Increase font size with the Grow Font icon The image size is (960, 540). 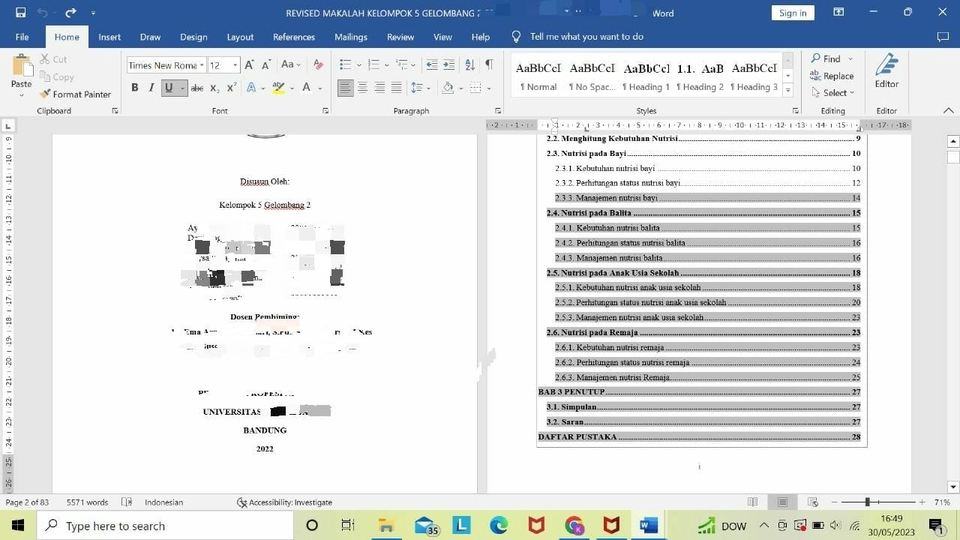[x=249, y=65]
